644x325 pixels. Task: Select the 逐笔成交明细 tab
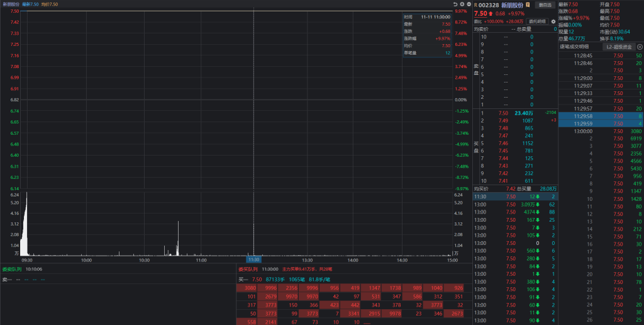[575, 47]
